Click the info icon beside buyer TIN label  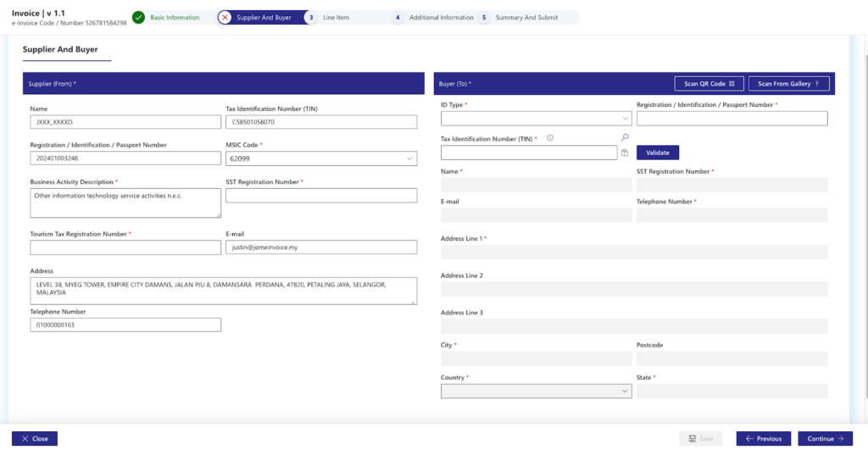[x=550, y=137]
